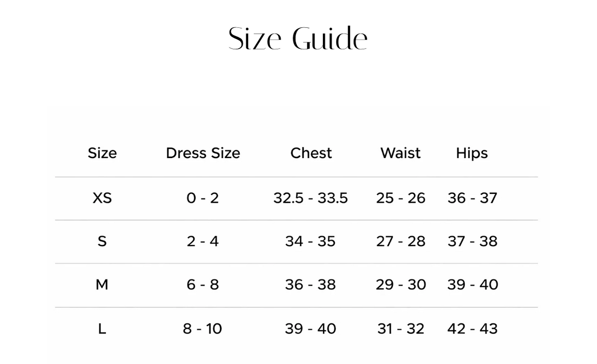Select the 32.5 - 33.5 chest value

[310, 198]
